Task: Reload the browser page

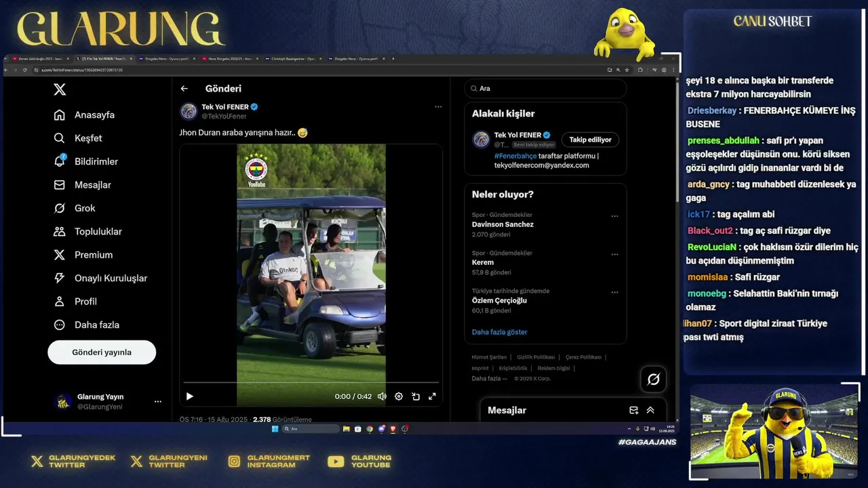Action: pyautogui.click(x=25, y=70)
